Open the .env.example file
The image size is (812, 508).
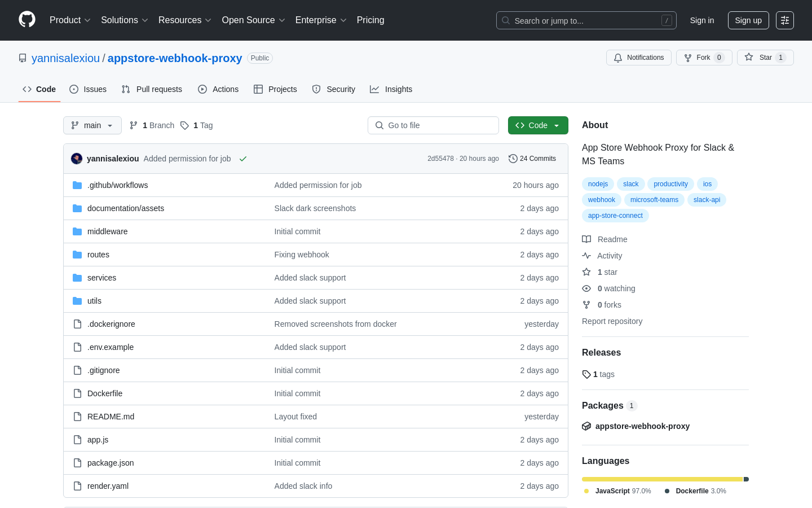pyautogui.click(x=111, y=347)
